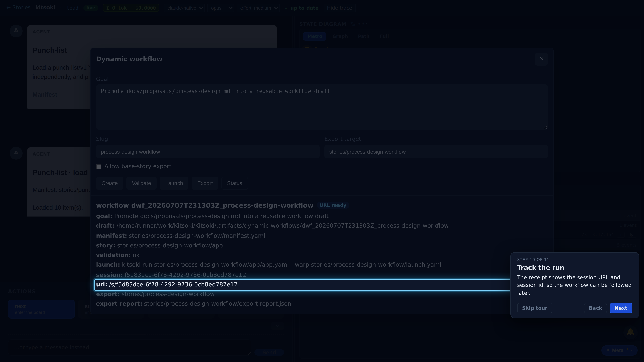Image resolution: width=644 pixels, height=362 pixels.
Task: Click Hide trace button
Action: [339, 8]
